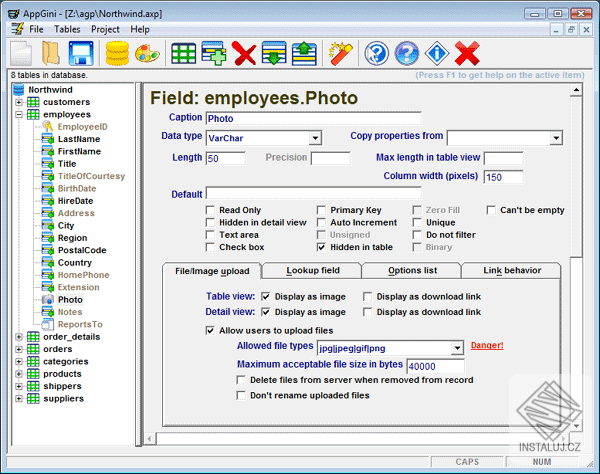
Task: Open the Project menu
Action: pos(105,29)
